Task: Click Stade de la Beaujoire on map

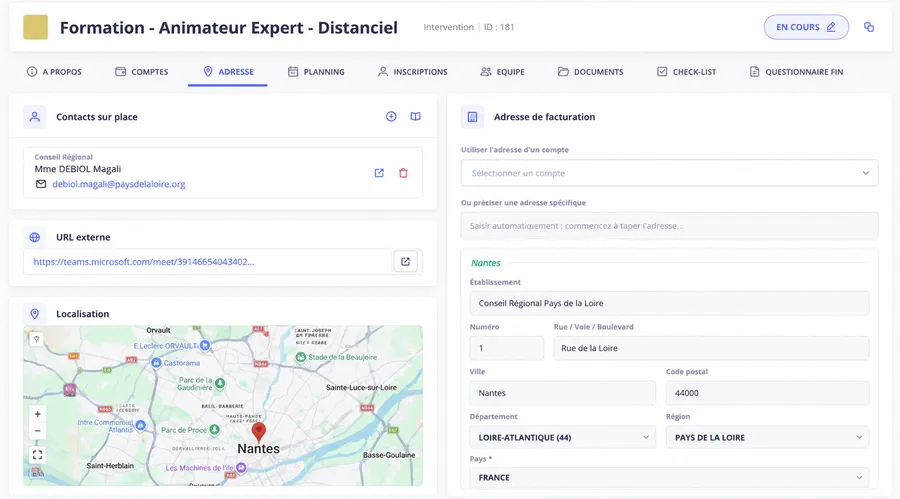Action: click(x=336, y=357)
